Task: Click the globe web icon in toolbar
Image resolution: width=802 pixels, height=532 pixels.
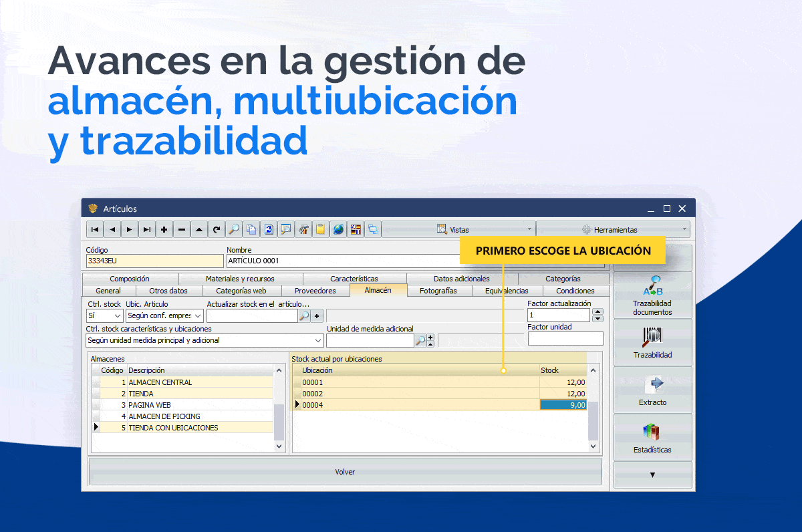Action: pos(338,230)
